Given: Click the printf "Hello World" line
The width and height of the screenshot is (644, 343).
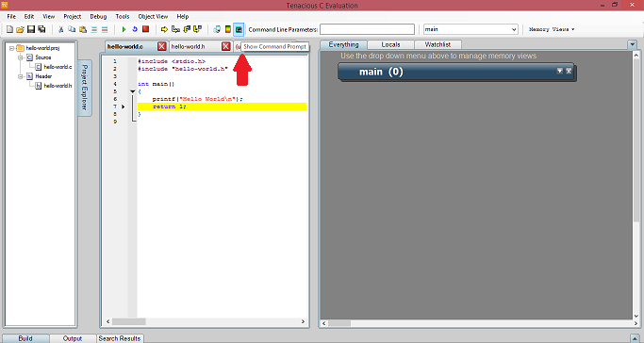Looking at the screenshot, I should [198, 99].
